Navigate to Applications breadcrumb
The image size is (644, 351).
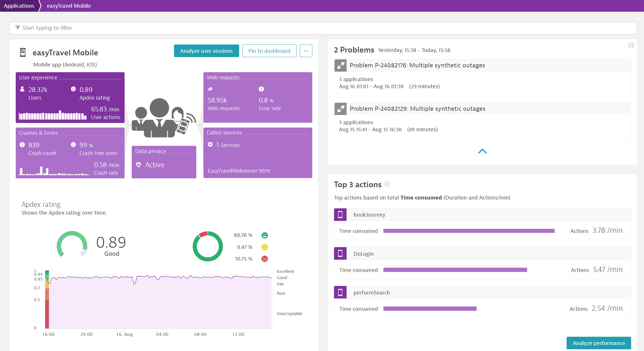coord(19,6)
